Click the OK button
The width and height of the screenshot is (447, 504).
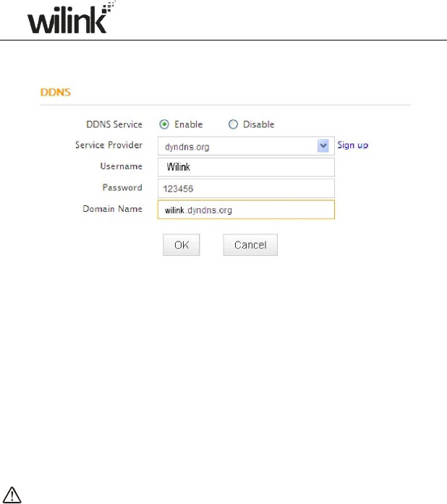coord(182,245)
